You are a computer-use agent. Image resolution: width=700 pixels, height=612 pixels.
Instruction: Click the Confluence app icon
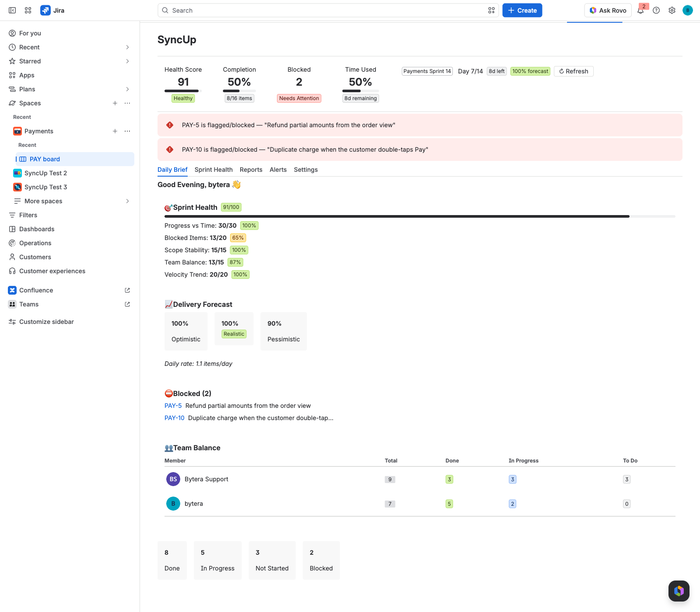[12, 290]
